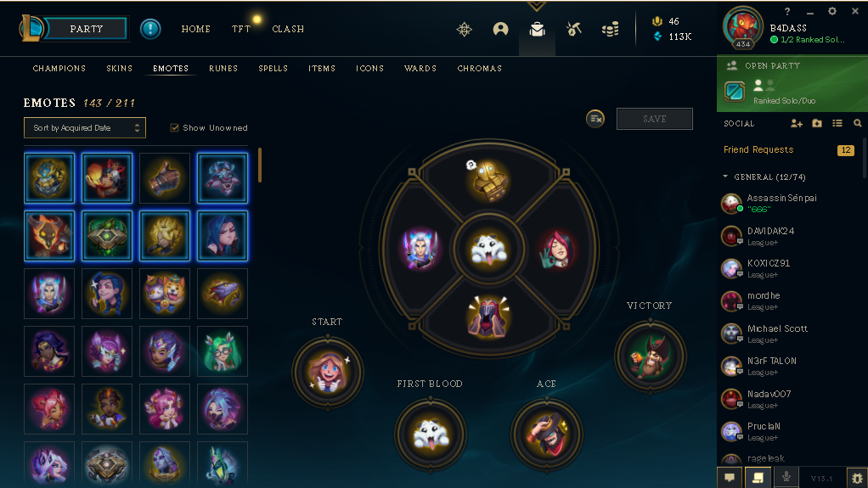The width and height of the screenshot is (868, 488).
Task: Select the thumbs-up gauntlet emote thumbnail
Action: 165,178
